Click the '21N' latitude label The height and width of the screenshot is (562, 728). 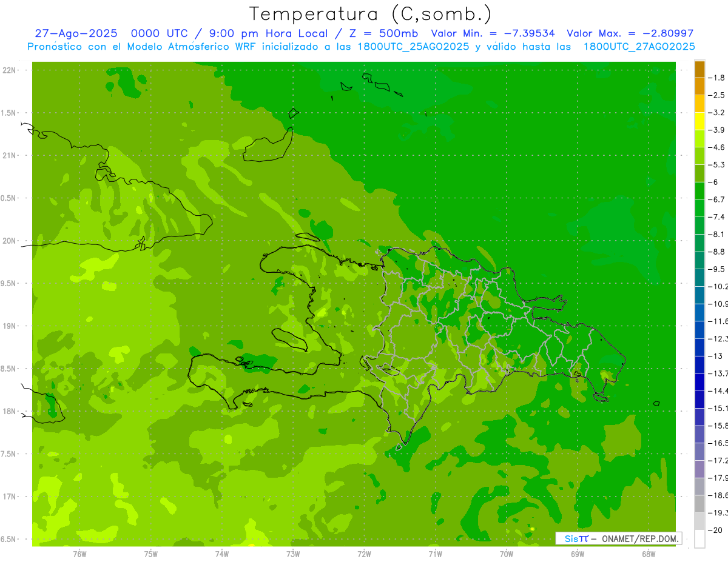[x=9, y=155]
